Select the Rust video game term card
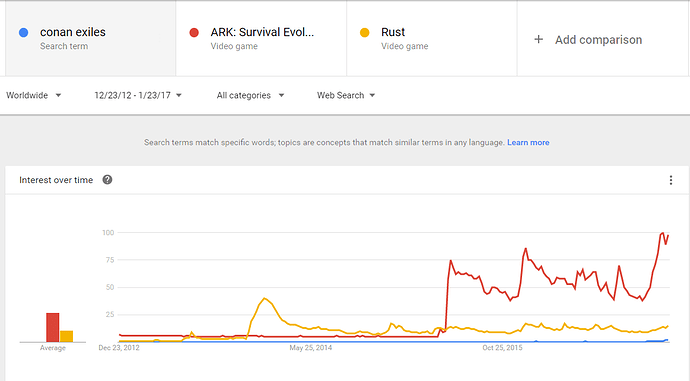690x381 pixels. pos(432,39)
